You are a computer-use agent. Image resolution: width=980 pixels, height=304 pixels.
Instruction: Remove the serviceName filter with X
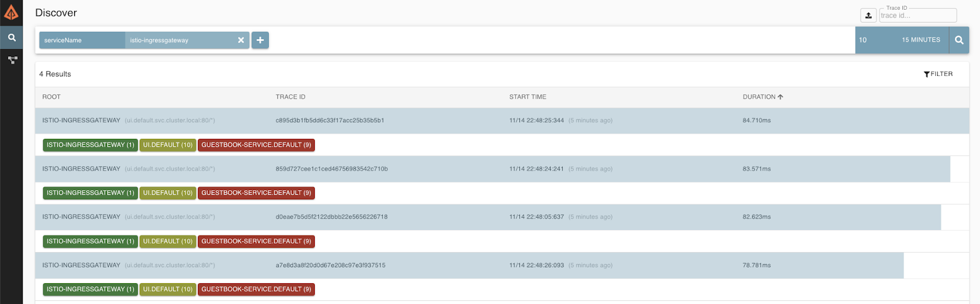coord(241,40)
